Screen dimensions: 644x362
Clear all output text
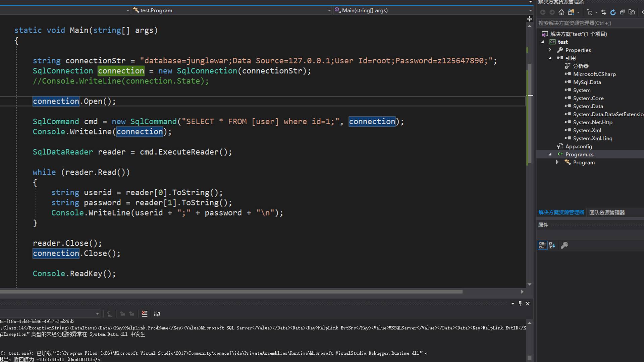pos(145,314)
